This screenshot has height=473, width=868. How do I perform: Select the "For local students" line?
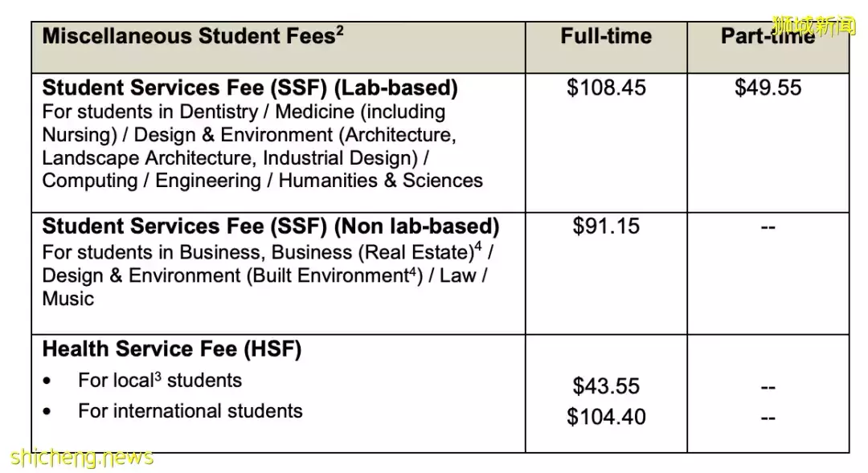click(159, 381)
